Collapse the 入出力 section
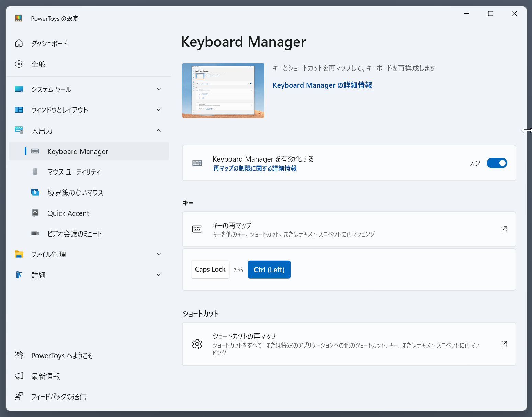 coord(159,131)
